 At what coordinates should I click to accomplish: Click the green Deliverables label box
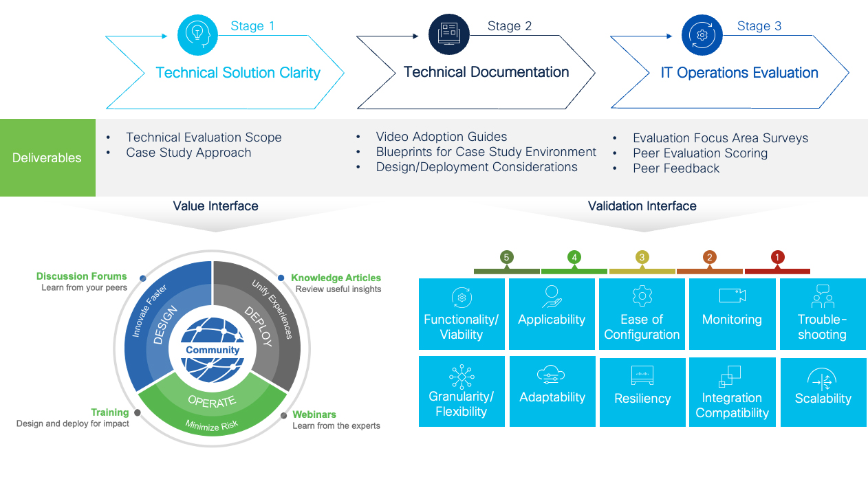click(47, 158)
